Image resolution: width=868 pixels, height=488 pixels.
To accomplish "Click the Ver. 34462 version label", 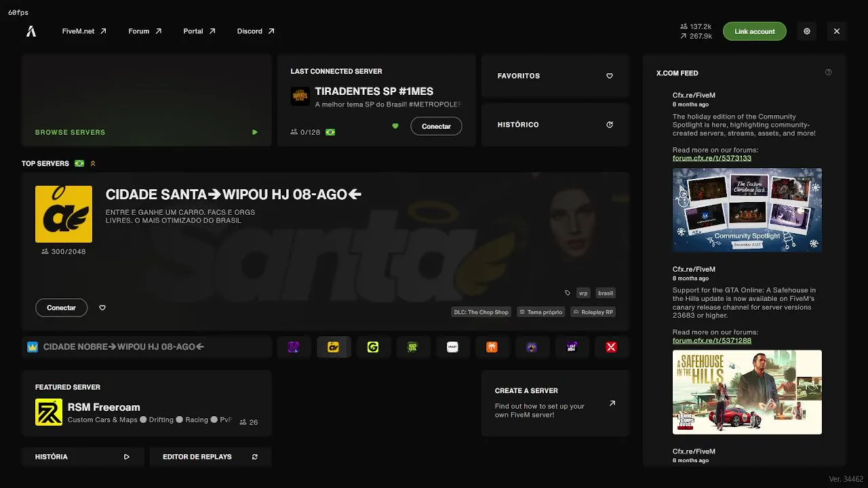I will coord(846,479).
